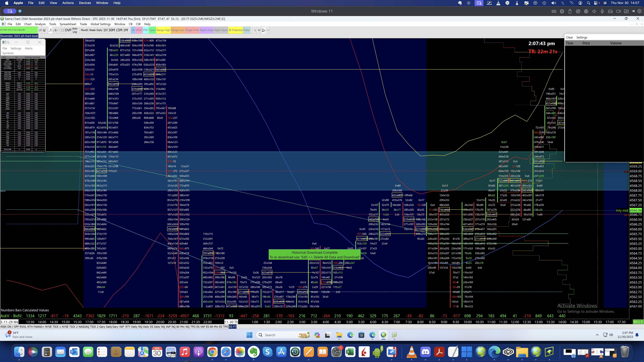Set timeframe with the 30M button
This screenshot has width=644, height=362.
[x=111, y=30]
